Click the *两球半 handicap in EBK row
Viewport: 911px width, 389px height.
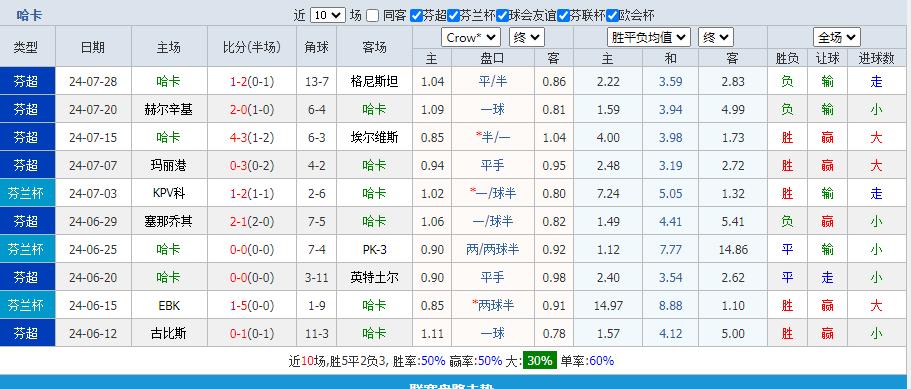[493, 305]
